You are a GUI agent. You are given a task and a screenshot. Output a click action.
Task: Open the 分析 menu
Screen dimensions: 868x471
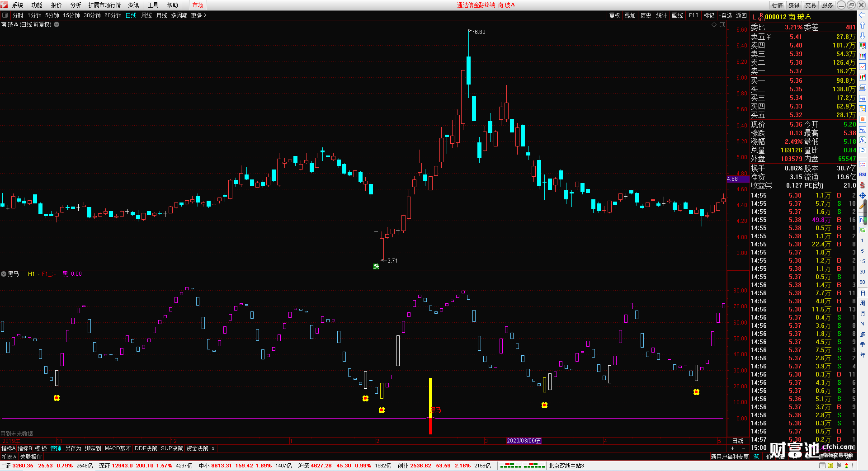point(76,5)
